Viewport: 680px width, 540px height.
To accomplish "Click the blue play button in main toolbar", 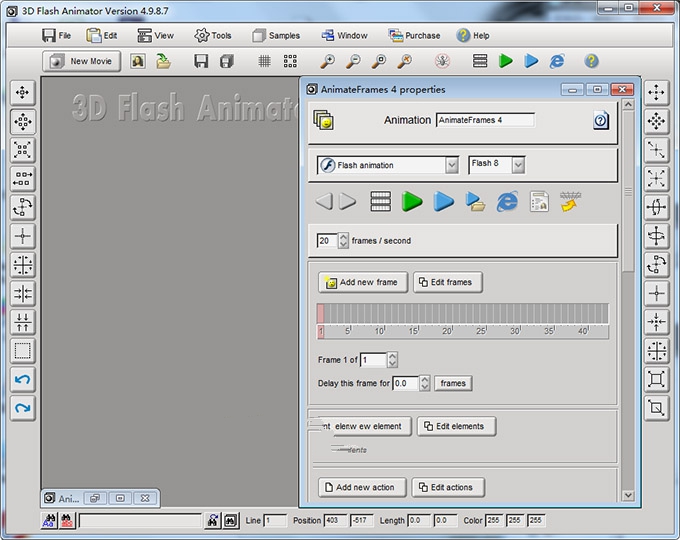I will 531,61.
